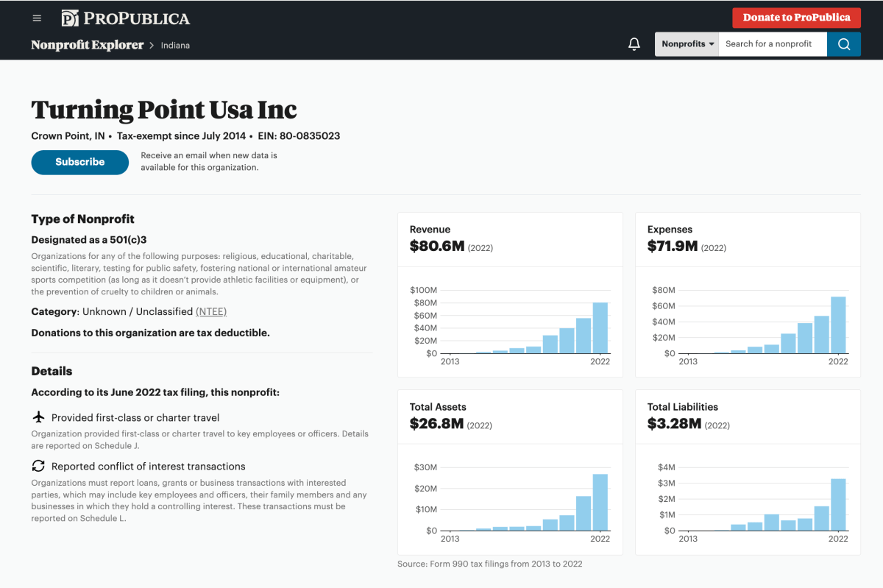Click the Crown Point, IN location text
The height and width of the screenshot is (588, 883).
(68, 136)
